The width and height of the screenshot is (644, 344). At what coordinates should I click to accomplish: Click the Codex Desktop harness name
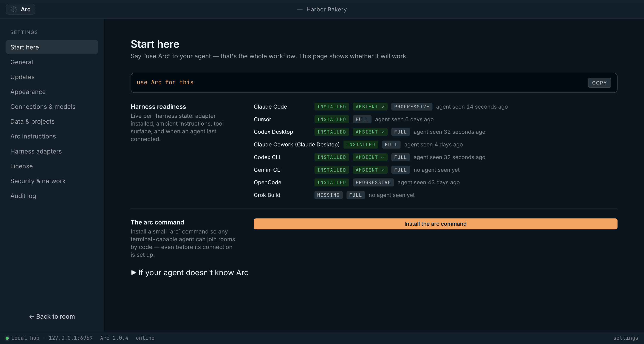273,132
